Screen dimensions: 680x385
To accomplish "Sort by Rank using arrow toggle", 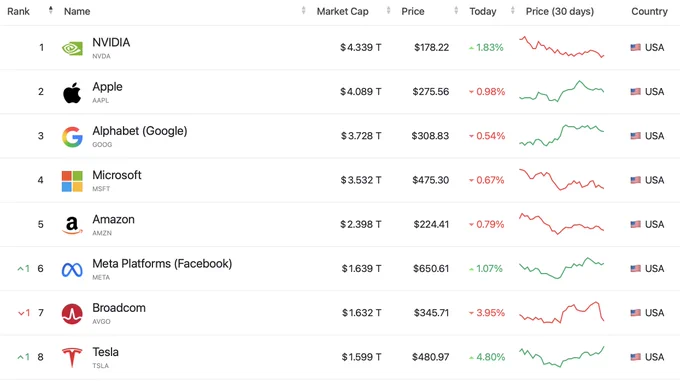I will [x=51, y=10].
